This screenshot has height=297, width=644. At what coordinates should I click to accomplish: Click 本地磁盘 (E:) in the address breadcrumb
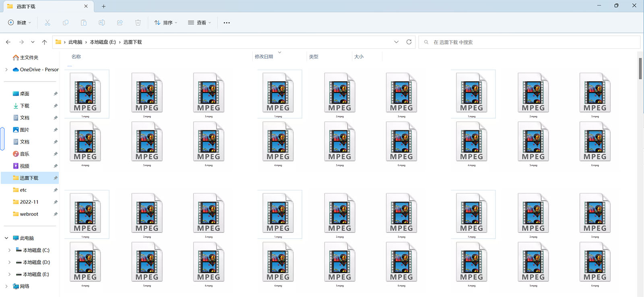click(103, 42)
